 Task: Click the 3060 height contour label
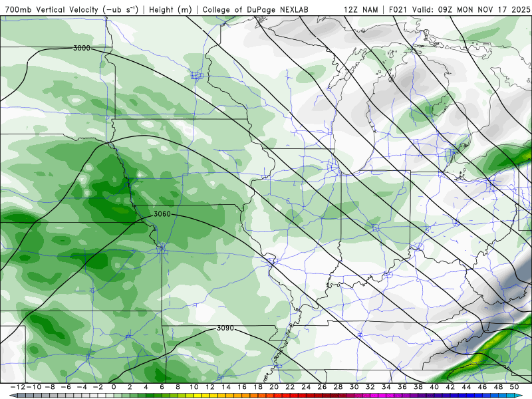(162, 214)
